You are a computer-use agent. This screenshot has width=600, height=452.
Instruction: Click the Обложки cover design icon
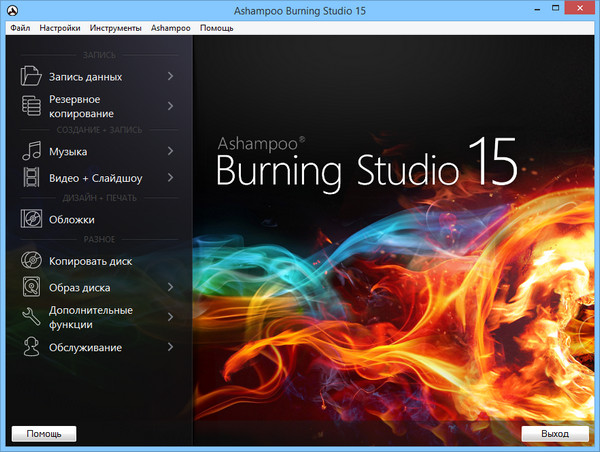(x=31, y=219)
